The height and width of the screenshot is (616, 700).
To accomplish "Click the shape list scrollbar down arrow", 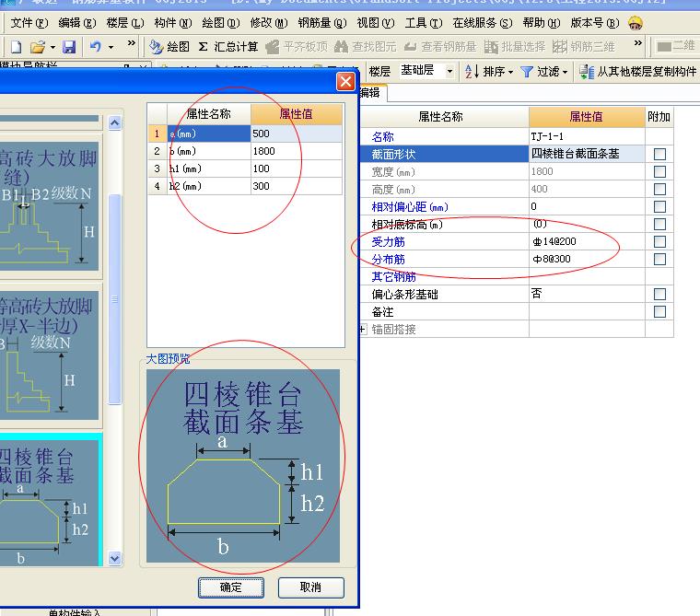I will (x=115, y=558).
